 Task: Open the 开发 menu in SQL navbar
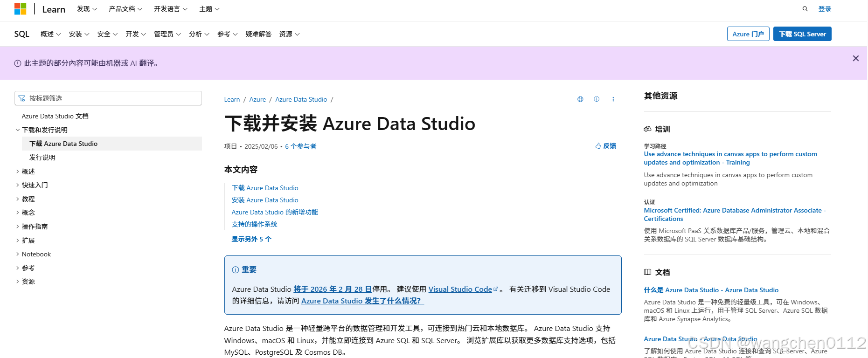tap(136, 34)
